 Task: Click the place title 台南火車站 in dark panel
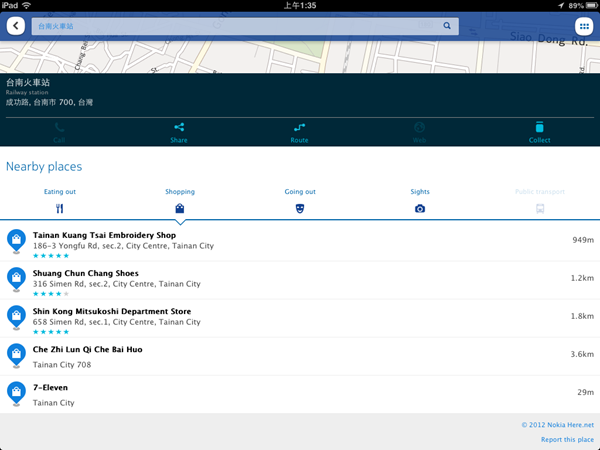click(x=28, y=82)
